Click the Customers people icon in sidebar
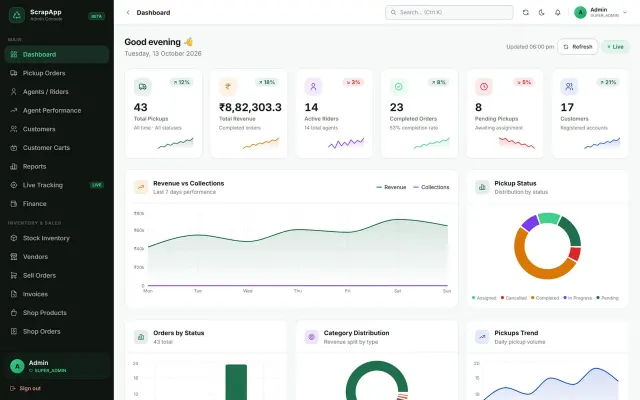The width and height of the screenshot is (640, 400). [14, 129]
